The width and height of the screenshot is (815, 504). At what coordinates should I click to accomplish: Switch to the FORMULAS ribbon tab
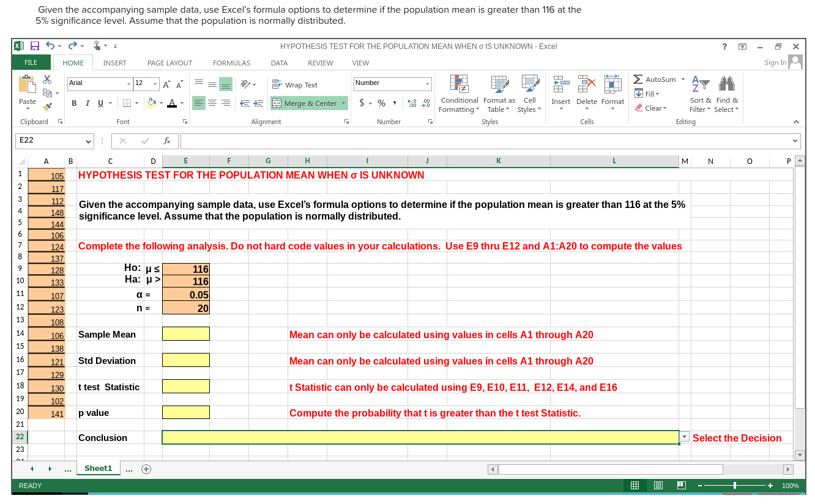click(231, 62)
